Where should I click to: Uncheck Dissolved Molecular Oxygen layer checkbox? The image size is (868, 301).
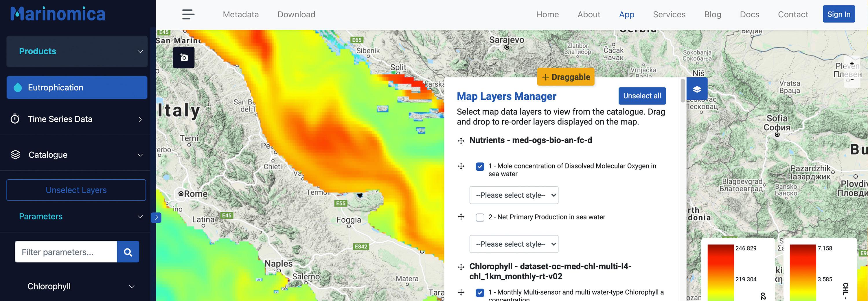click(x=480, y=166)
